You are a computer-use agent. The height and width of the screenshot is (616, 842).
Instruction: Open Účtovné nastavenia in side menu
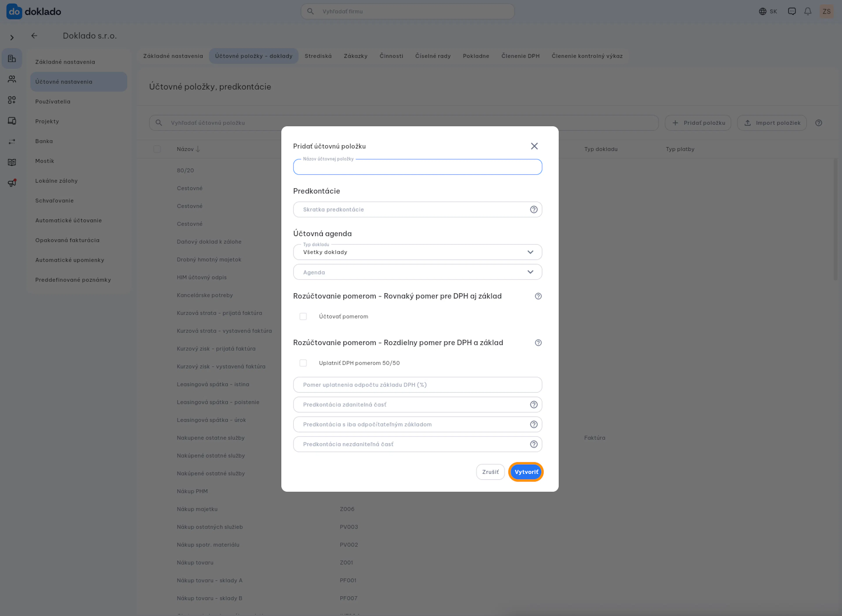point(79,82)
